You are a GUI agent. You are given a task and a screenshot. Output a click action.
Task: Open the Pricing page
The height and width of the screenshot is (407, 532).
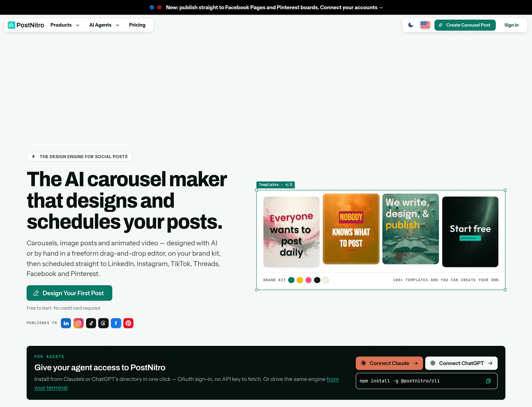pyautogui.click(x=137, y=25)
